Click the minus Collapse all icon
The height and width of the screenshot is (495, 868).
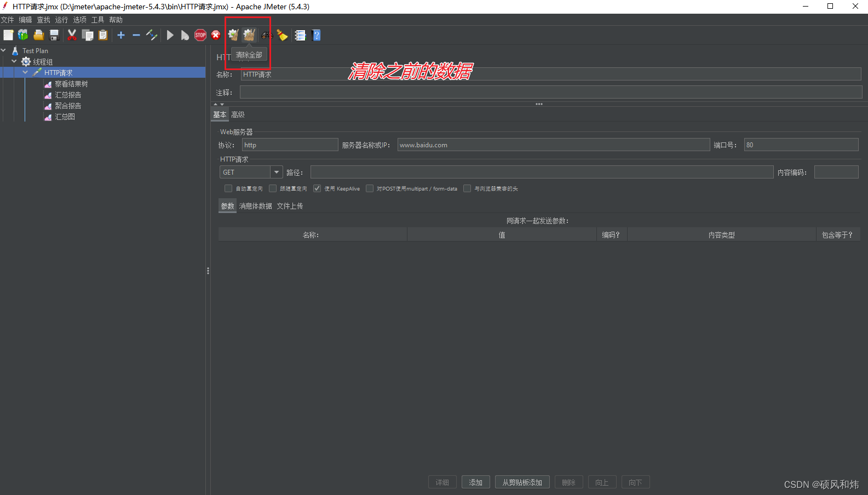[x=136, y=35]
